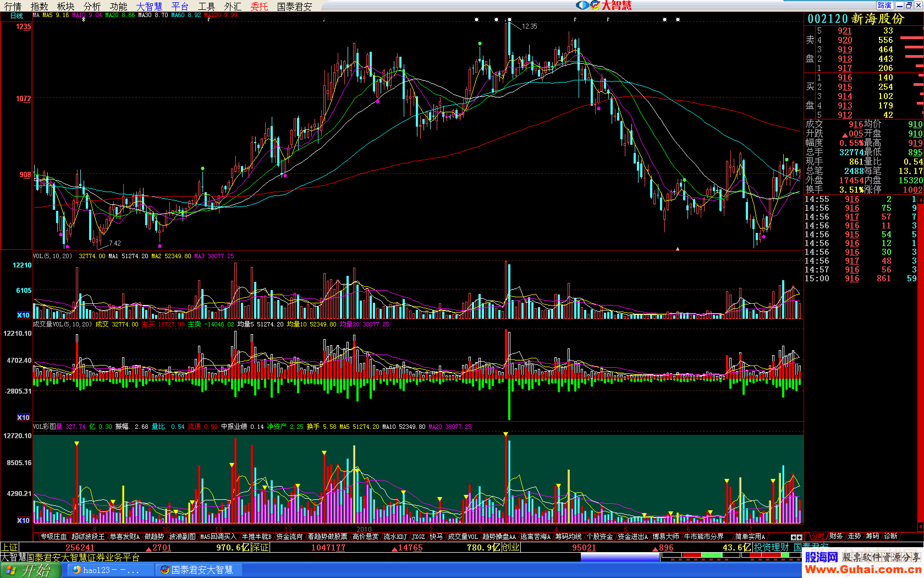Image resolution: width=924 pixels, height=578 pixels.
Task: Open the 工具 menu
Action: pos(206,7)
